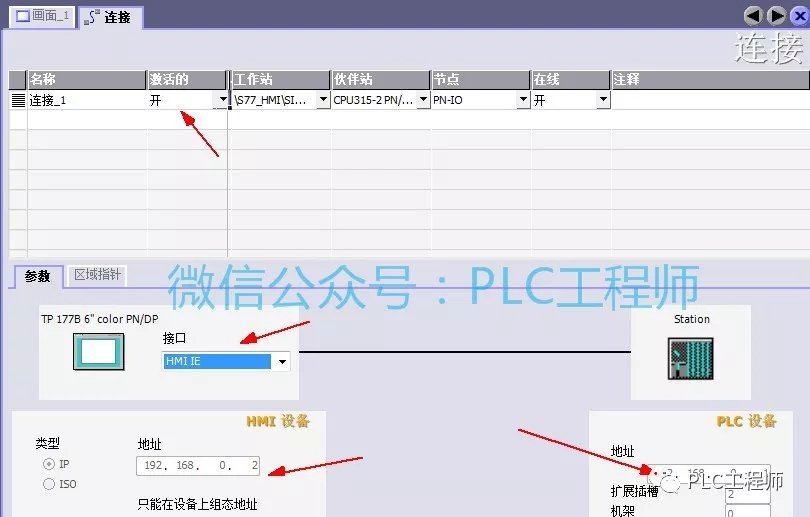
Task: Open the 节点 PN-IO dropdown
Action: [523, 100]
